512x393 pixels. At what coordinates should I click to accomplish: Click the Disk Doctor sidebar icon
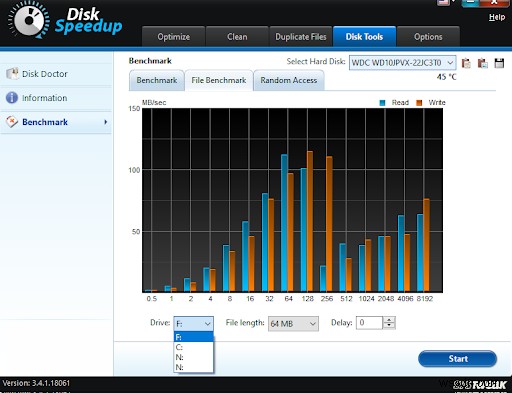(12, 73)
